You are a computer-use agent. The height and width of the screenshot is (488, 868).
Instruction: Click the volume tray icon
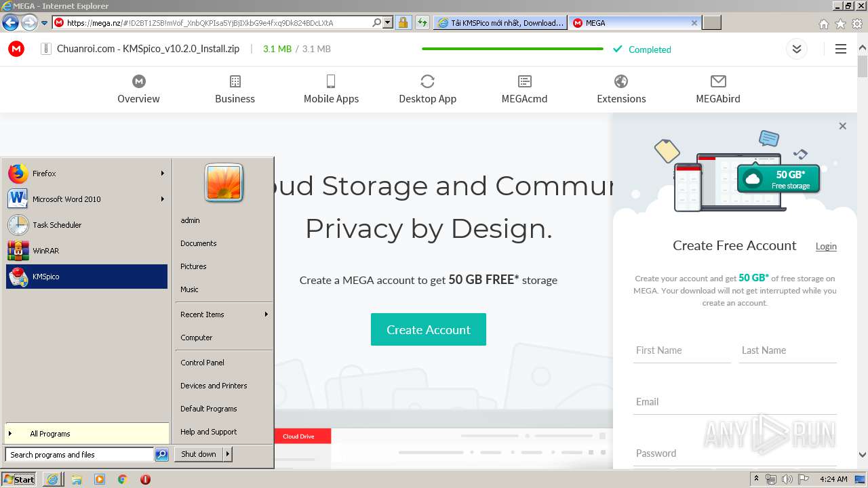click(787, 479)
